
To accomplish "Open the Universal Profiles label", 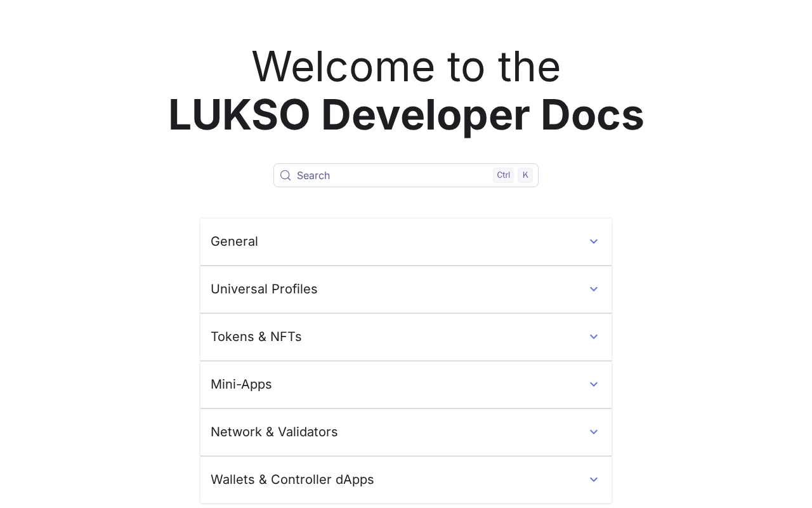I will (x=264, y=289).
